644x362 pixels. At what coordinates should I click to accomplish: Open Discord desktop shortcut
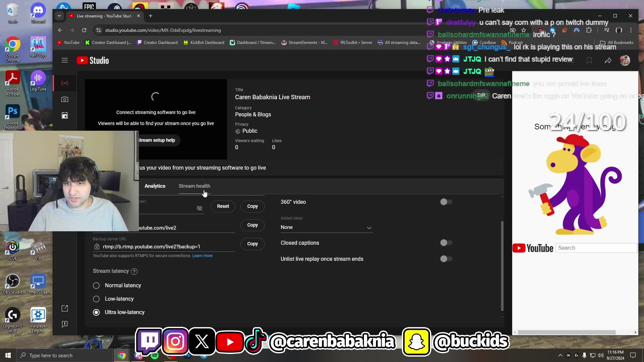click(38, 13)
